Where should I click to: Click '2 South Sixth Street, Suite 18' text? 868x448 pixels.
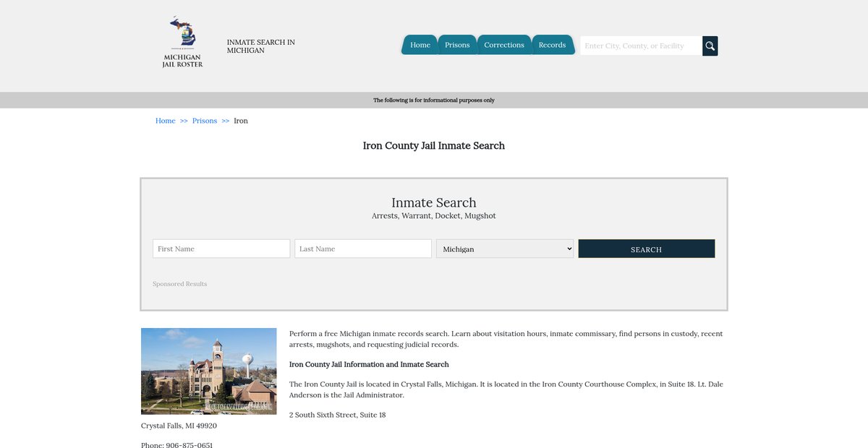pos(338,415)
